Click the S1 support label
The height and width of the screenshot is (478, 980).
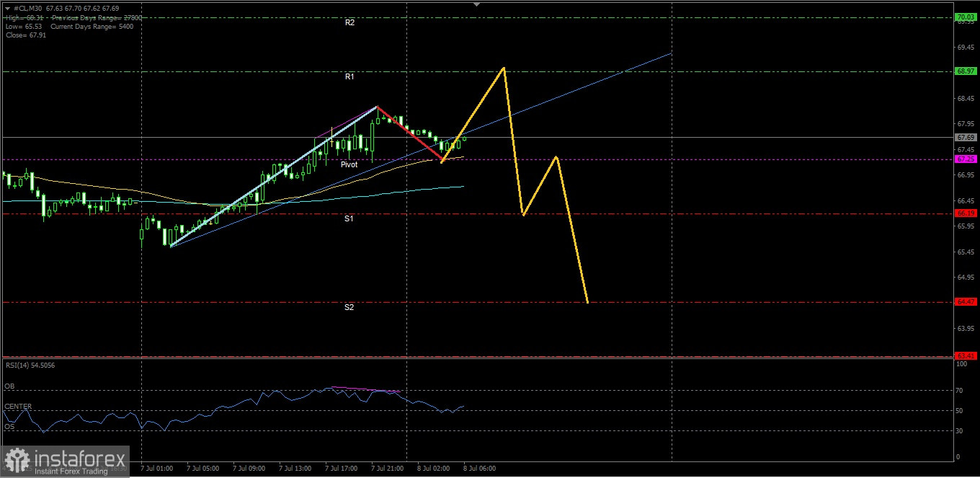coord(349,218)
